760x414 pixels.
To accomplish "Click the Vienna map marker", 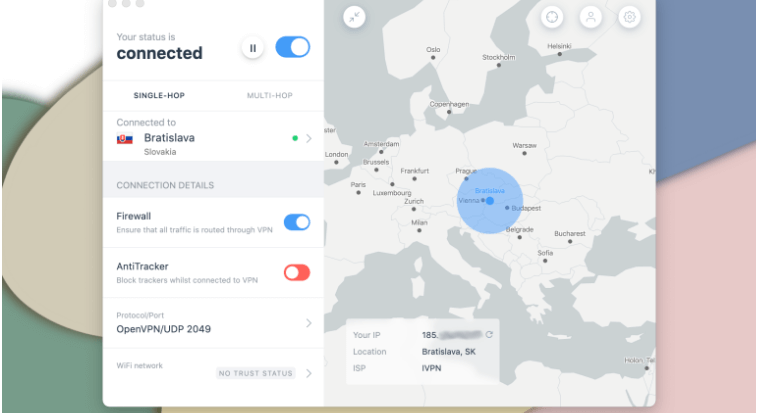I will (483, 200).
